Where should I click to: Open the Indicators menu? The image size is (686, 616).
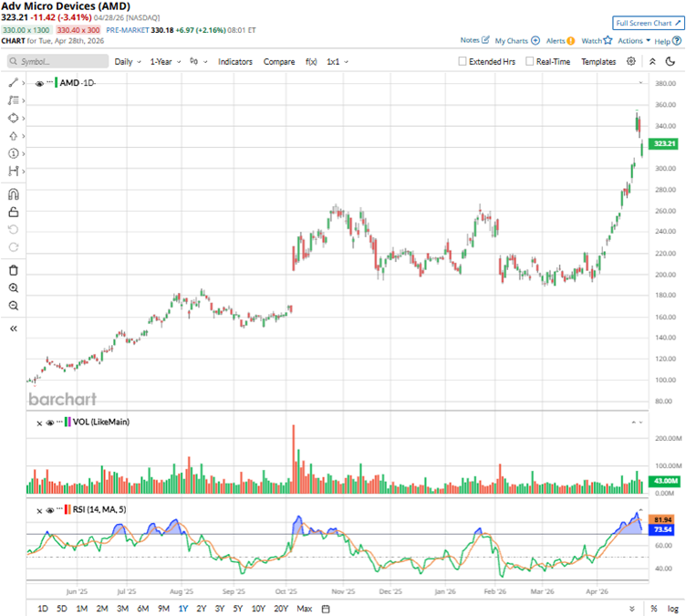[235, 62]
